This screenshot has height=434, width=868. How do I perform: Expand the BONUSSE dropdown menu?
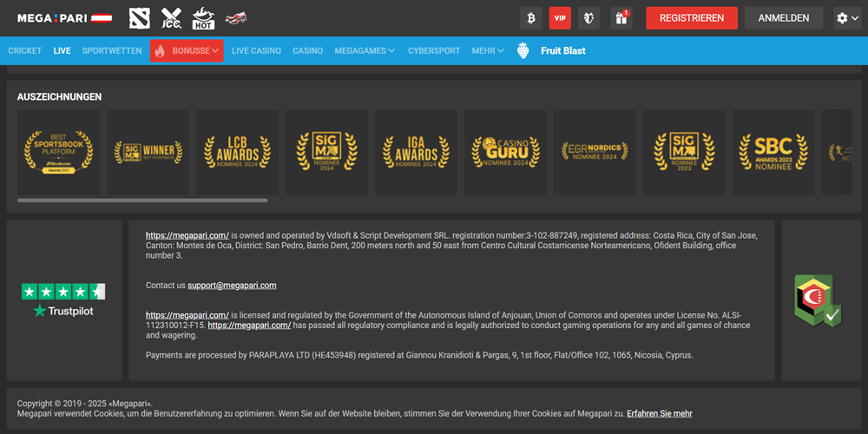tap(187, 51)
